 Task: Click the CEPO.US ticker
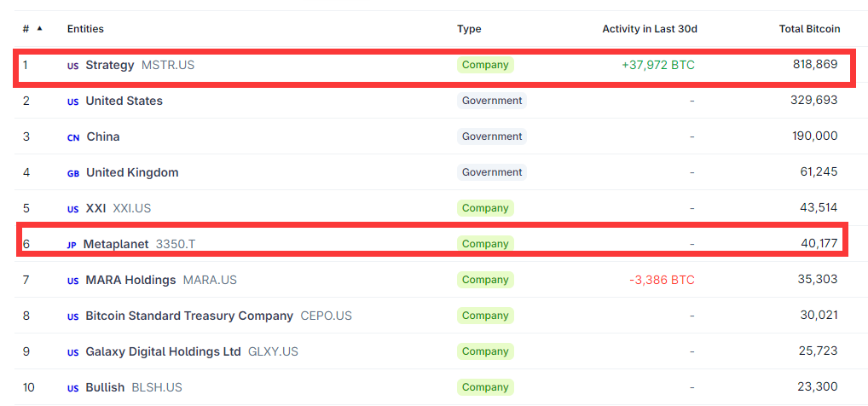(x=326, y=316)
